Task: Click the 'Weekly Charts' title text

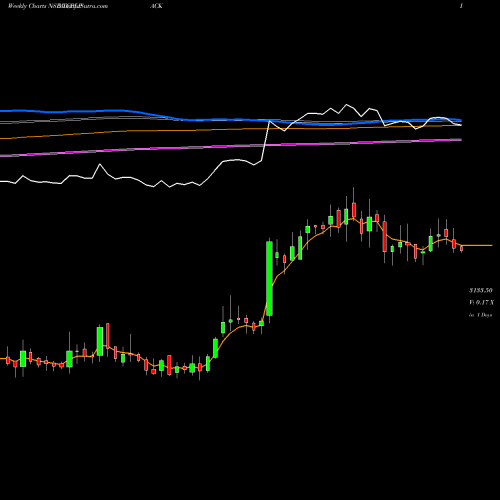Action: click(28, 6)
